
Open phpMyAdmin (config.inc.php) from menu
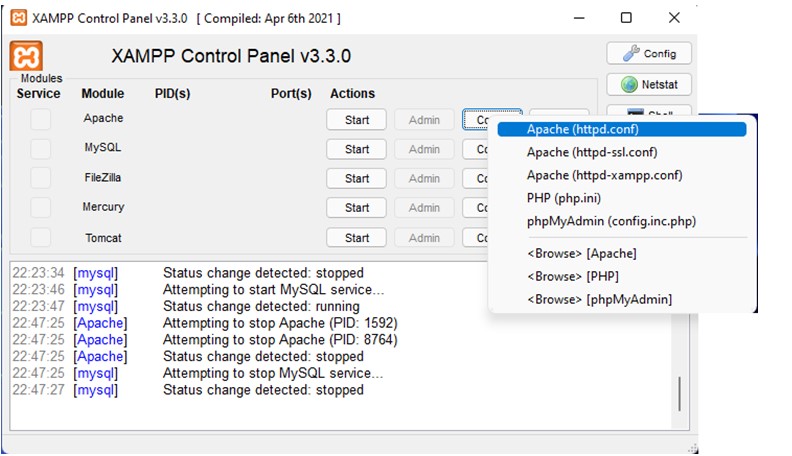(x=621, y=221)
